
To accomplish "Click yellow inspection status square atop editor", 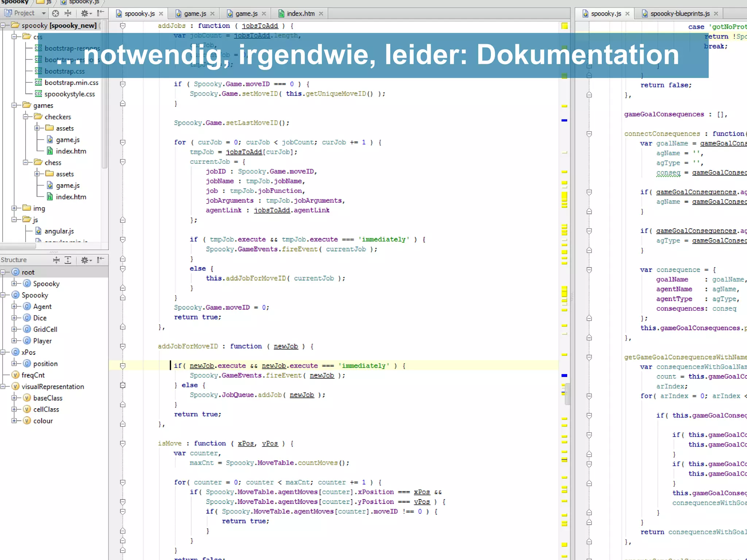I will (x=565, y=26).
